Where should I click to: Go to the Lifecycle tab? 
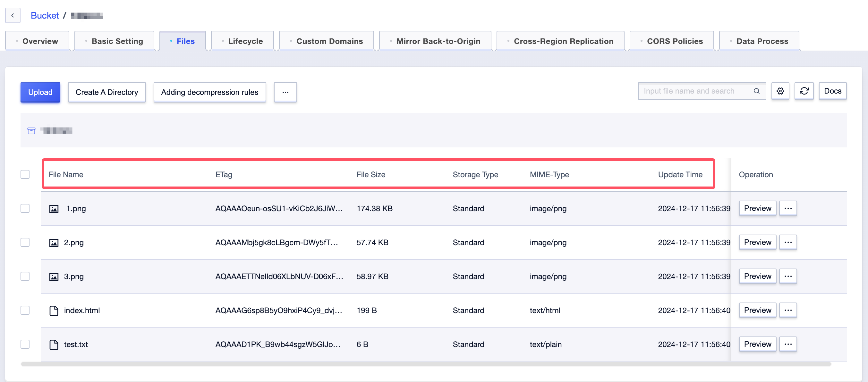pyautogui.click(x=242, y=41)
